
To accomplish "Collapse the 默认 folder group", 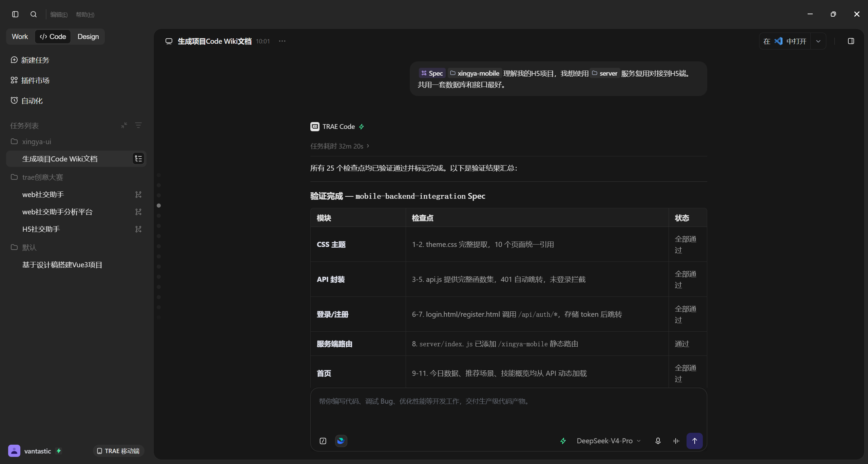I will 76,248.
